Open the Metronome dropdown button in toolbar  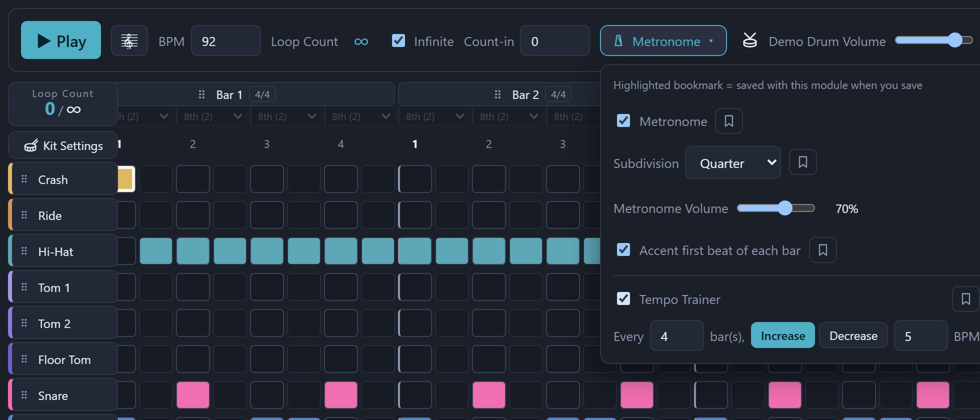pos(663,40)
